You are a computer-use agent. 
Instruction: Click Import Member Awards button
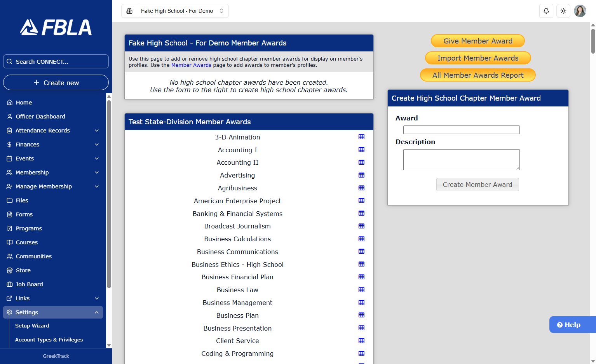(x=478, y=58)
